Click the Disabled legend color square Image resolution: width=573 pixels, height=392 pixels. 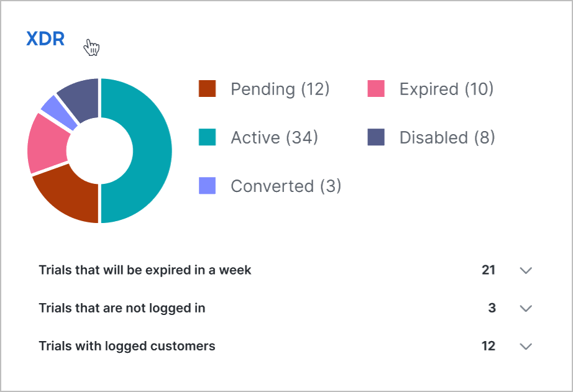[x=376, y=137]
